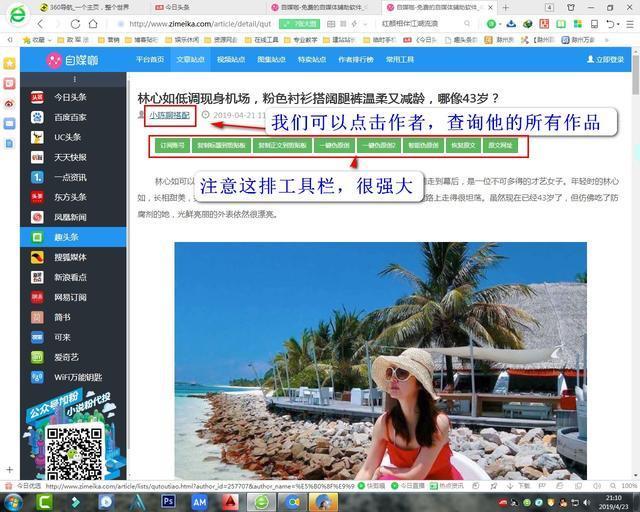Select 搜狐媒体 in the sidebar
The width and height of the screenshot is (640, 512).
(x=70, y=257)
